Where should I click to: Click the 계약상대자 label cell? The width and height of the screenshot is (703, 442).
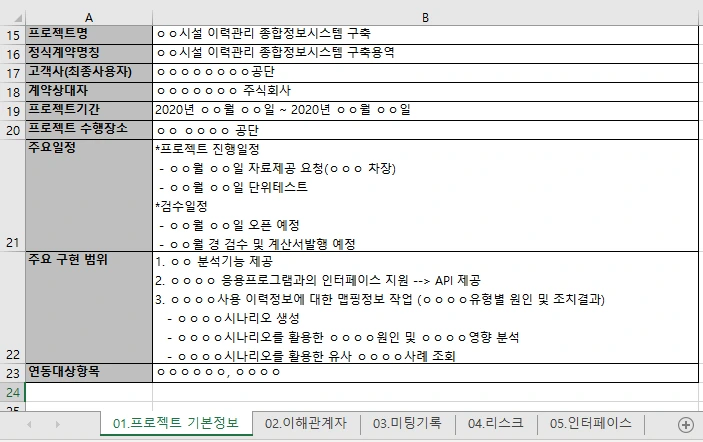pyautogui.click(x=89, y=92)
